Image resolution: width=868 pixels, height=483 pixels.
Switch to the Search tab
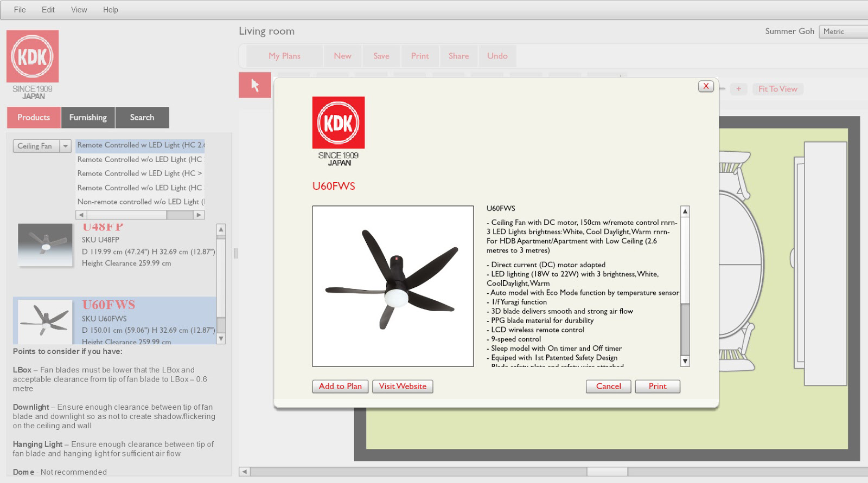click(x=142, y=118)
